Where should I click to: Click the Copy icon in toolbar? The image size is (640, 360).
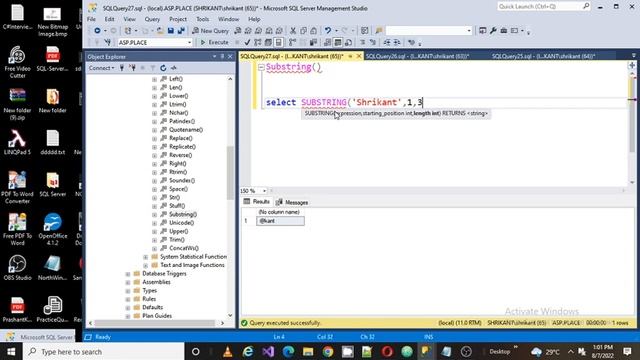click(x=303, y=31)
